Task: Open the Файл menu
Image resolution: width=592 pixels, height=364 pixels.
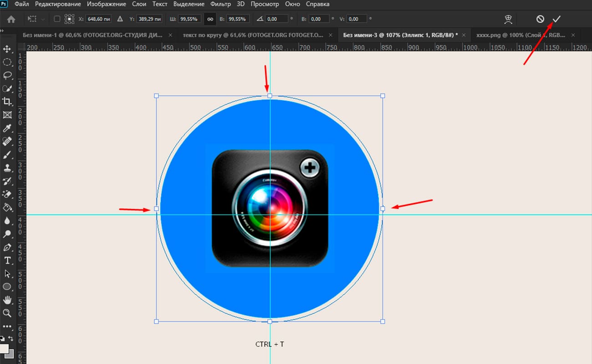Action: point(22,4)
